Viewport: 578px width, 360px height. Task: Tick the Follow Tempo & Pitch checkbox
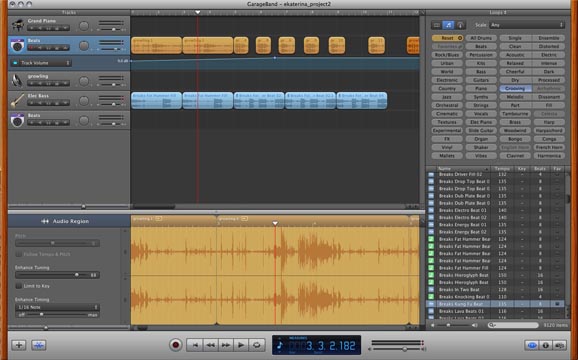coord(18,254)
